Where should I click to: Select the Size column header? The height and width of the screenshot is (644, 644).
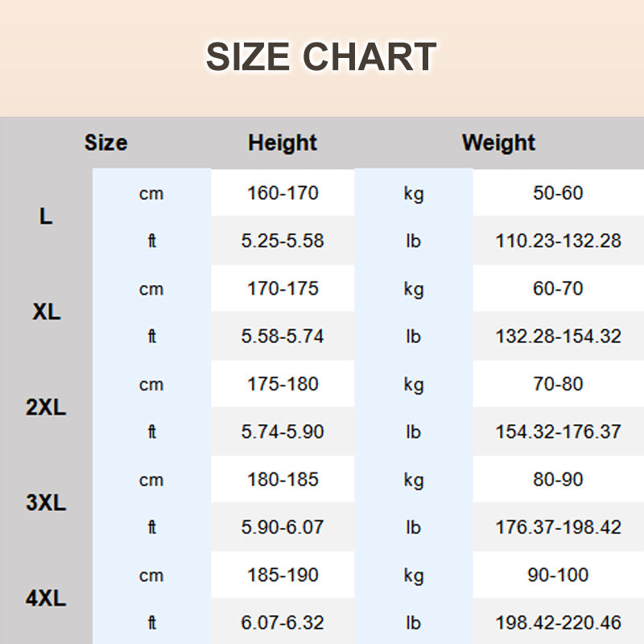(x=105, y=143)
